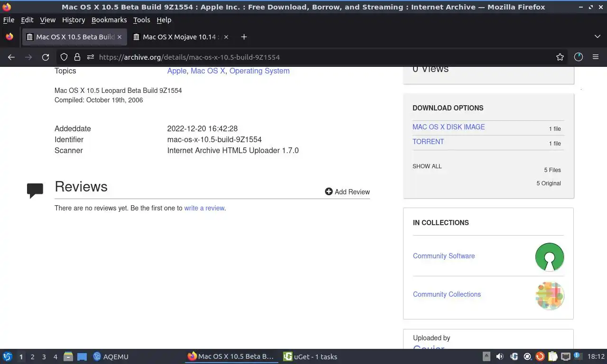
Task: Click the Add Review plus icon
Action: point(329,191)
